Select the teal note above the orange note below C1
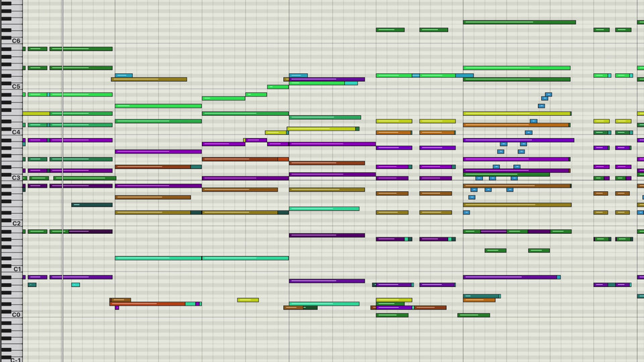Image resolution: width=644 pixels, height=362 pixels. (482, 296)
